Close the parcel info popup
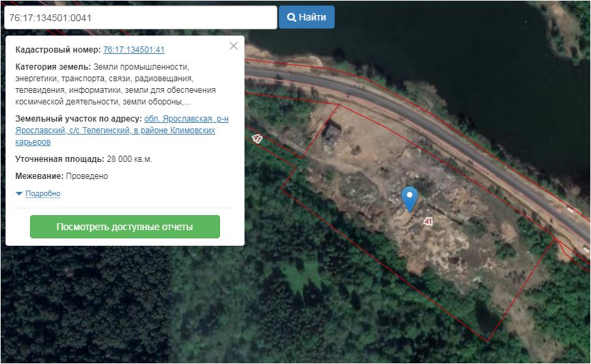Screen dimensions: 591x364 (x=234, y=46)
